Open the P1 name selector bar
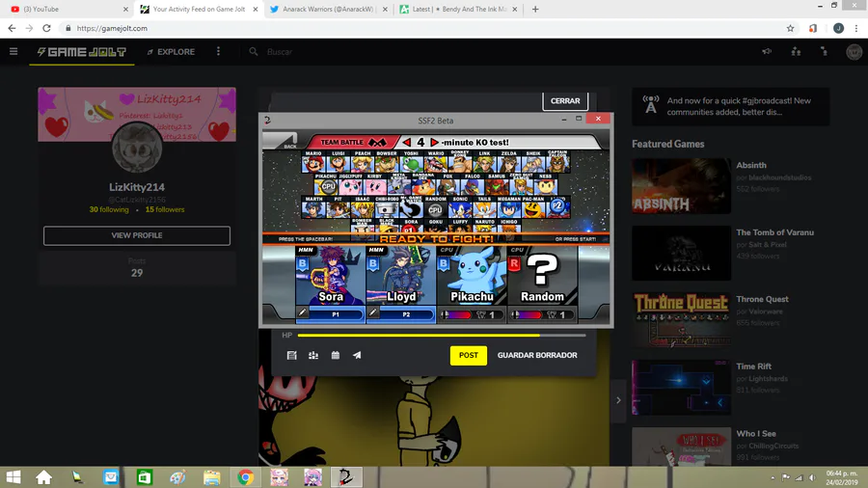This screenshot has height=488, width=868. (336, 314)
